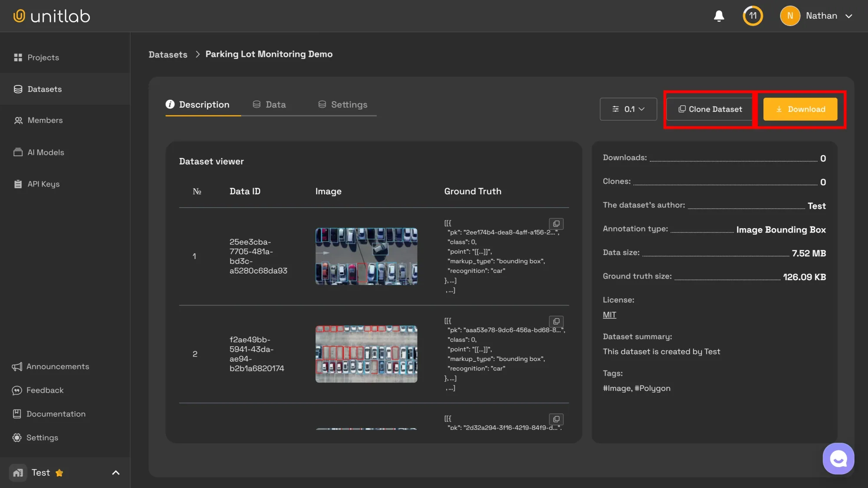
Task: Open the AI Models sidebar icon
Action: click(x=18, y=152)
